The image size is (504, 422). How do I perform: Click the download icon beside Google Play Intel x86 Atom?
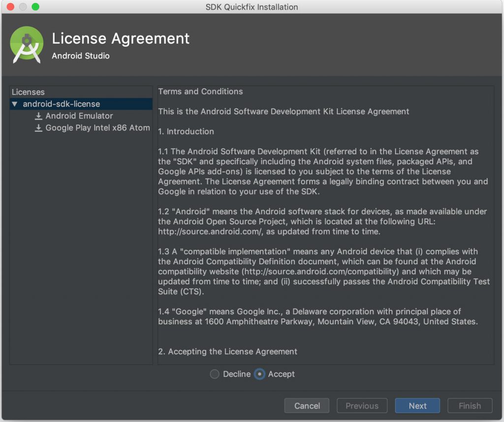click(x=38, y=128)
